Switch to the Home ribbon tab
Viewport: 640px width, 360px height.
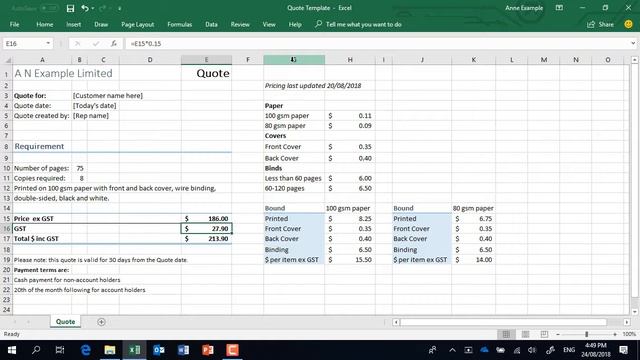44,24
